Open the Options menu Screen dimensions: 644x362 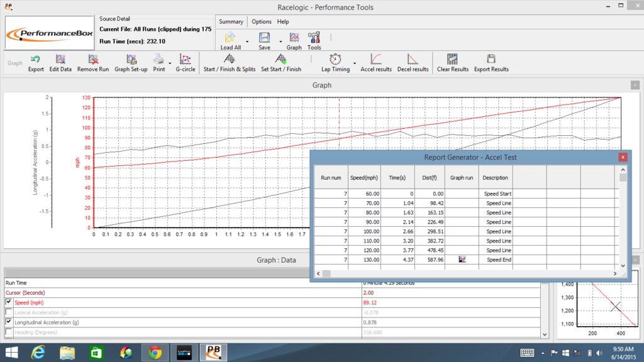pos(261,22)
